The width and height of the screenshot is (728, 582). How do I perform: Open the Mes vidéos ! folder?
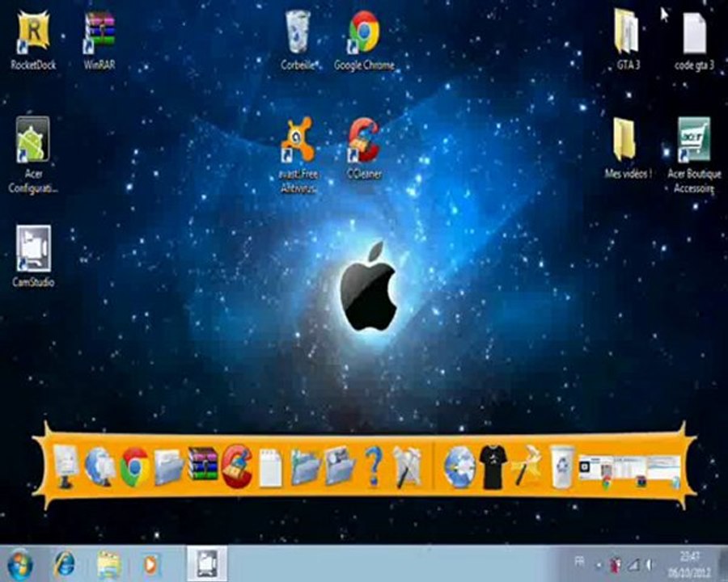coord(627,149)
